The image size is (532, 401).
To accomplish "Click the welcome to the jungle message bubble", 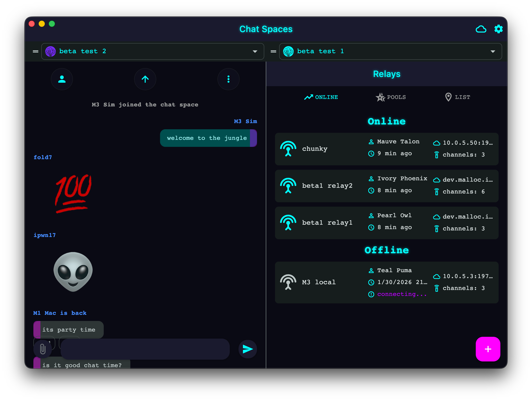I will pos(207,138).
